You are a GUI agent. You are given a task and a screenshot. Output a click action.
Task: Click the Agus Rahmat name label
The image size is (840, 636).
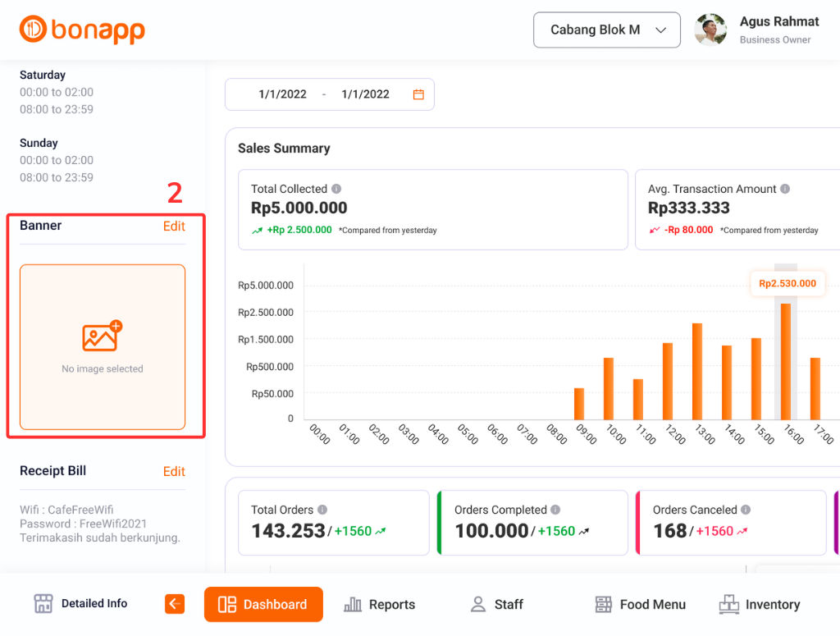click(x=779, y=21)
